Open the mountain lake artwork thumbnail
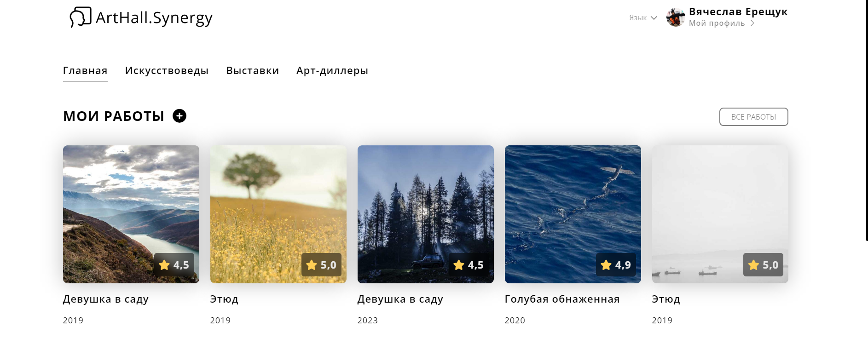 coord(131,214)
